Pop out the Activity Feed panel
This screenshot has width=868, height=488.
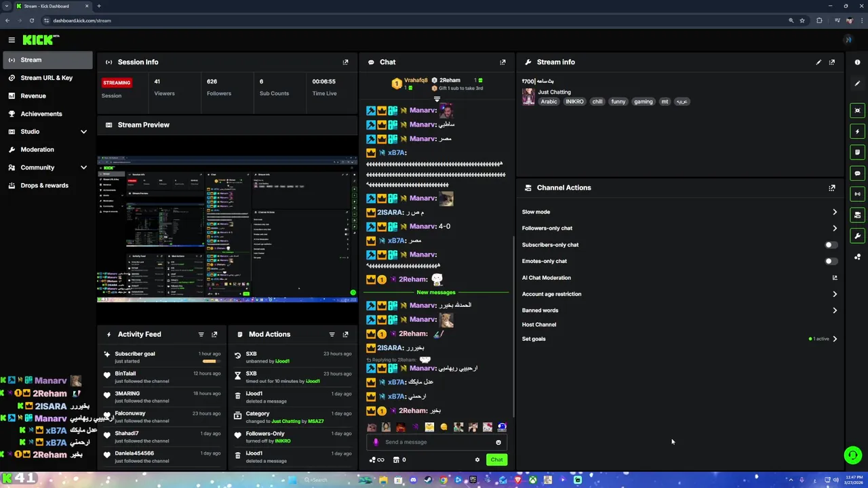(214, 334)
